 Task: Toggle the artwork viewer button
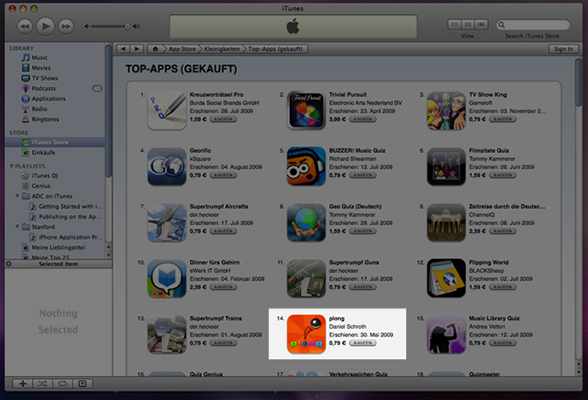82,384
